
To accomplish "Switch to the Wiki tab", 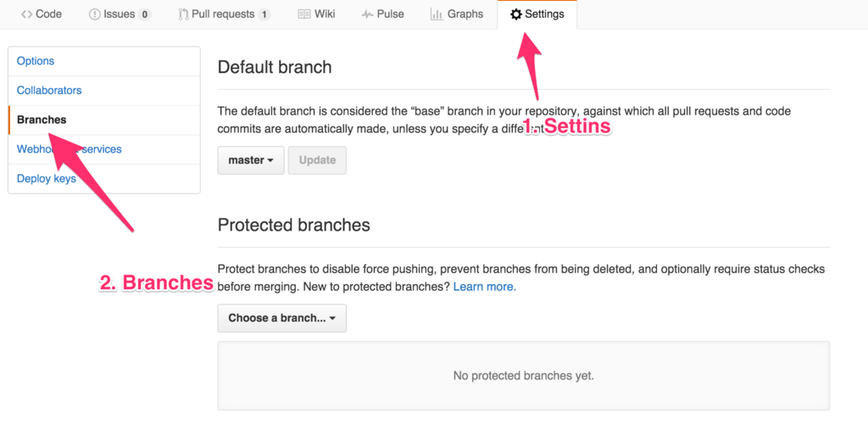I will pos(316,14).
